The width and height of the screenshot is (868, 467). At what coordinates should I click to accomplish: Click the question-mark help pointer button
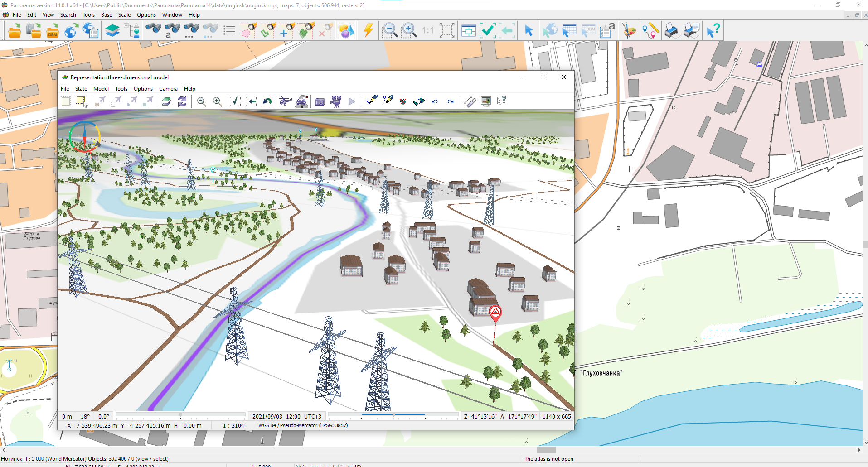point(502,101)
